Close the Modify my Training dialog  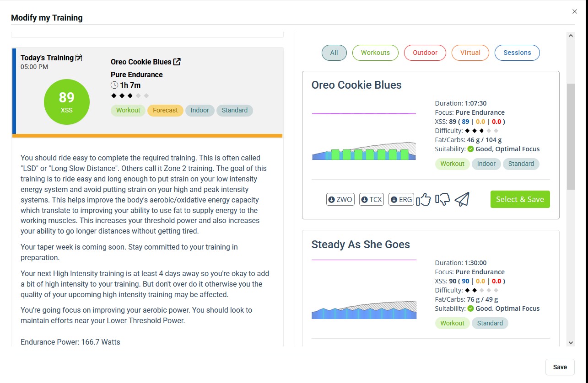pyautogui.click(x=575, y=11)
